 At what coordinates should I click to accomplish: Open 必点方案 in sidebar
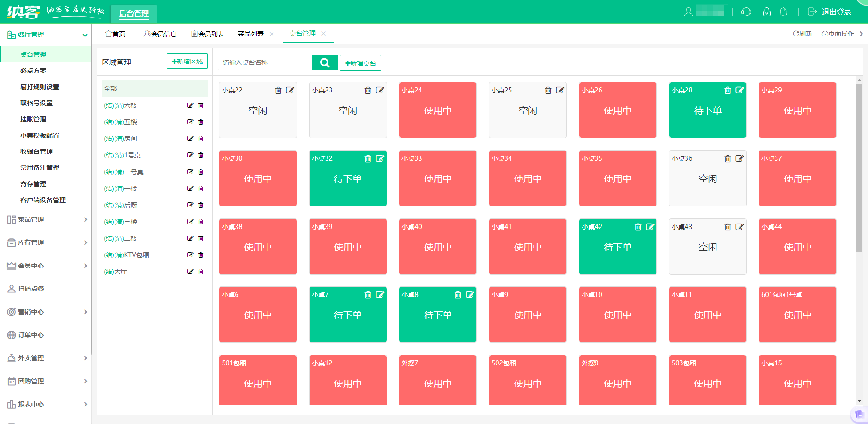pos(33,71)
